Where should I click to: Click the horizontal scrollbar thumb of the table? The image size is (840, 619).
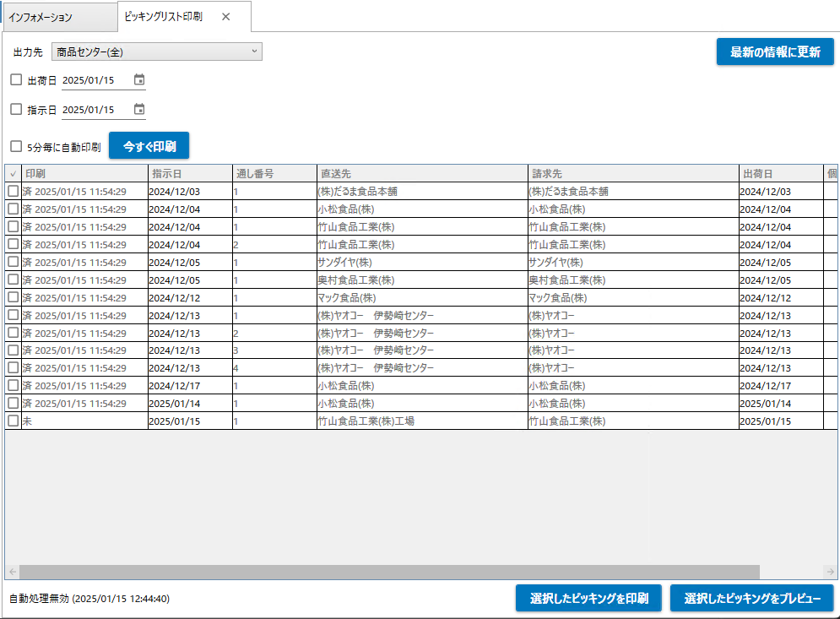click(x=389, y=572)
